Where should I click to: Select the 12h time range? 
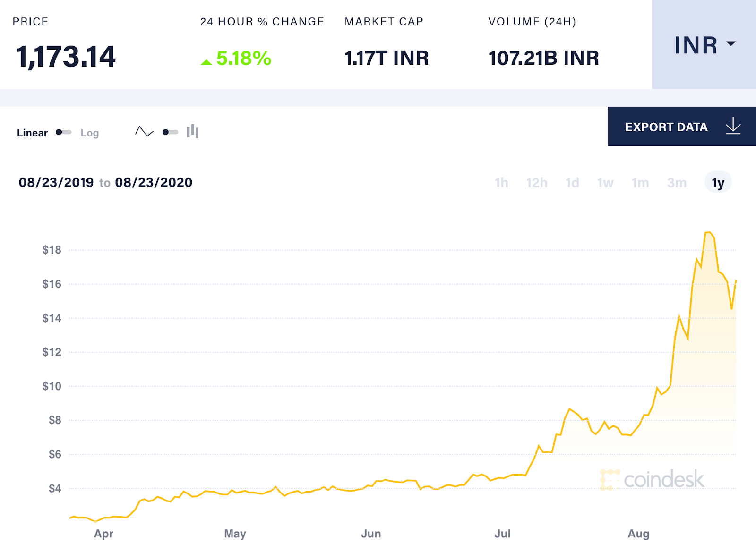[x=537, y=183]
